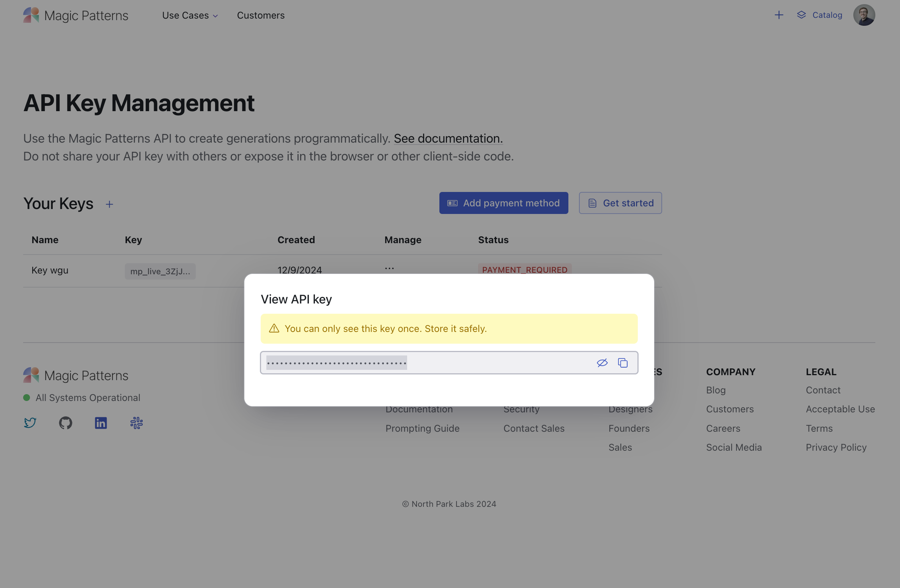Open the LinkedIn footer icon
Viewport: 900px width, 588px height.
(101, 423)
